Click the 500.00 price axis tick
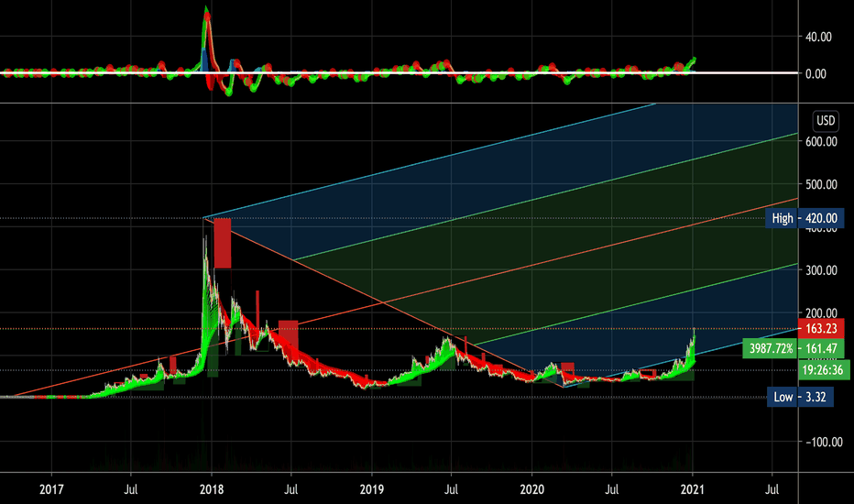Viewport: 854px width, 504px height. click(x=821, y=185)
